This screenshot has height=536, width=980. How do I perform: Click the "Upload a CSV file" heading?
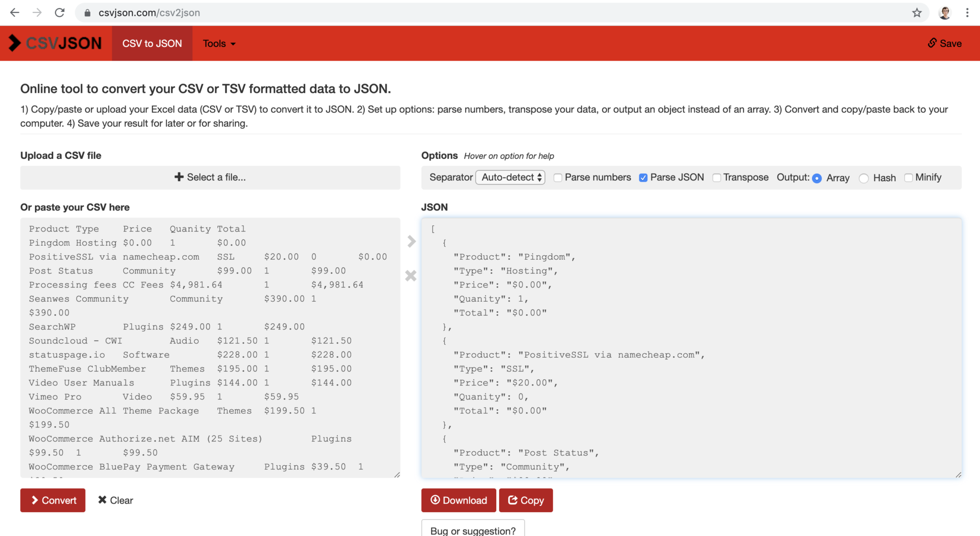(61, 155)
